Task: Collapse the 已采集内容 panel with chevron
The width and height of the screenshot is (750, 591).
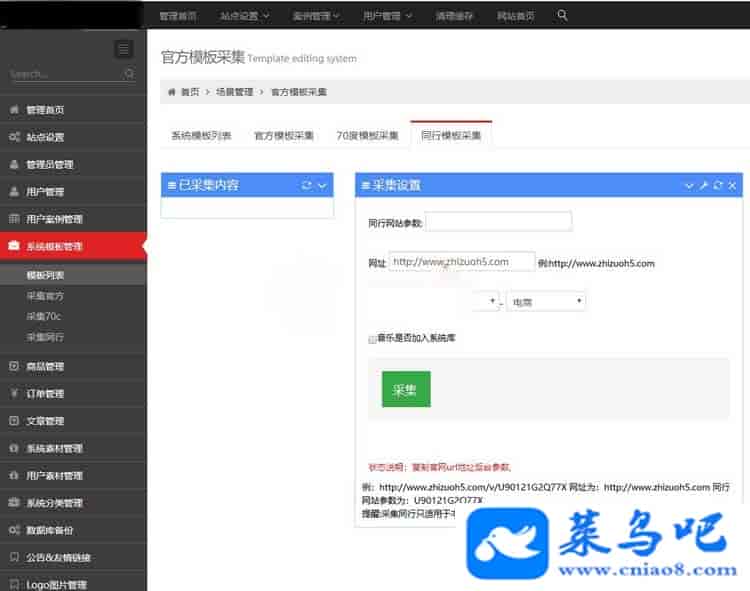Action: pos(322,185)
